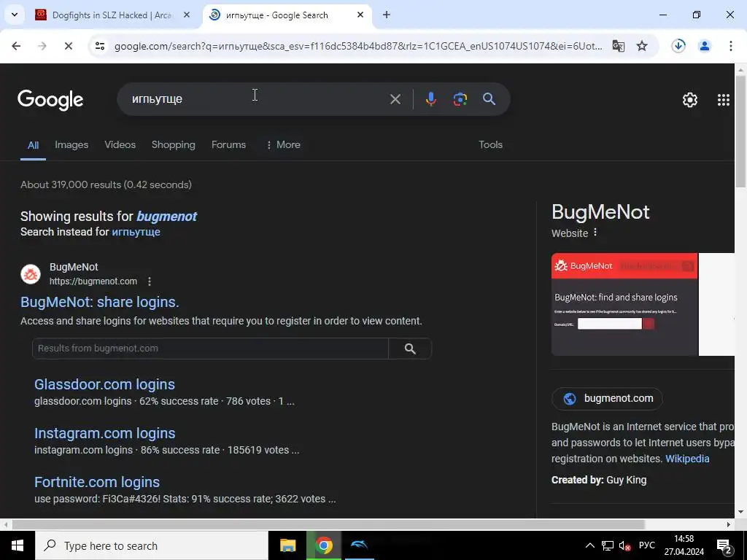Open the downloads icon in Chrome toolbar
This screenshot has height=560, width=747.
[x=678, y=46]
